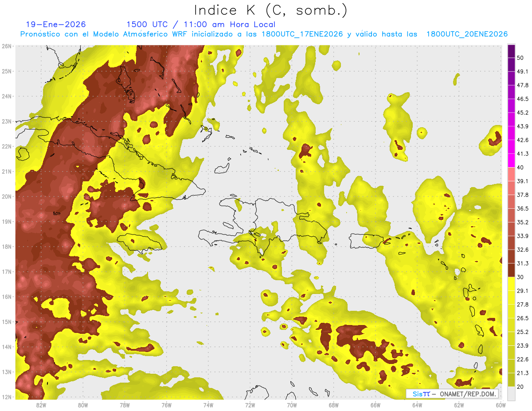532x411 pixels.
Task: Click the colorbar value "22.6"
Action: (523, 359)
